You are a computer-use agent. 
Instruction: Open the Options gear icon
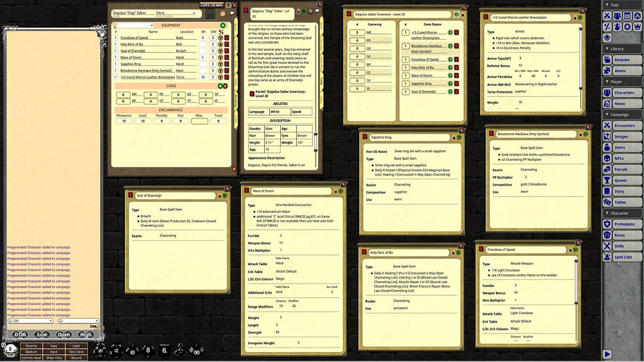[x=627, y=27]
